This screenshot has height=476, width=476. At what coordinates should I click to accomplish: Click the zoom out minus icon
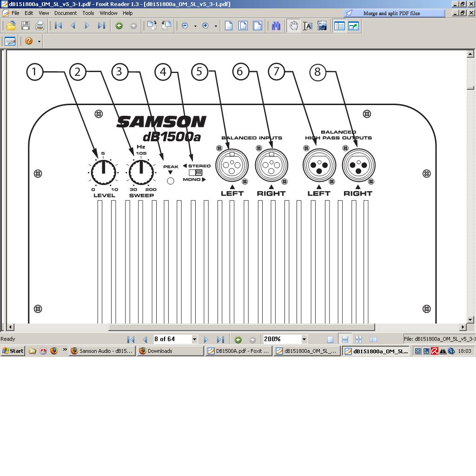click(x=185, y=26)
